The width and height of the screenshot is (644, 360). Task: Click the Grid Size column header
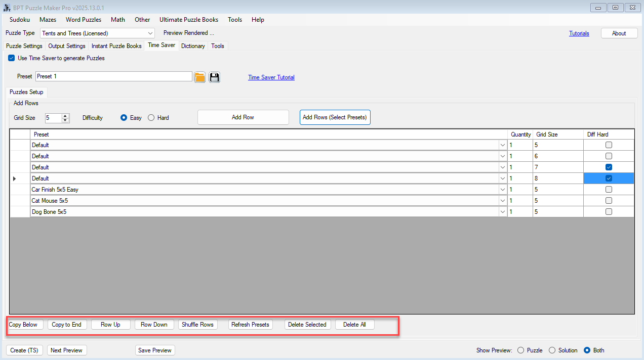558,134
